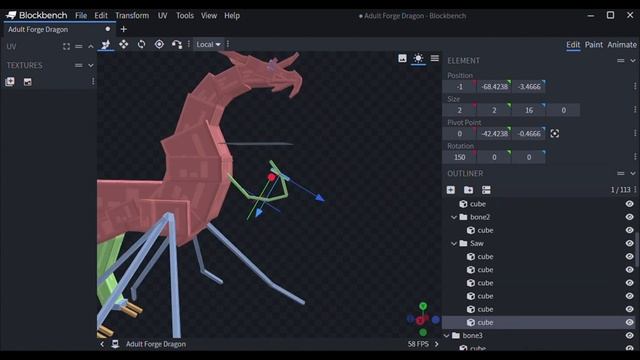Select the Adult Forge Dragon project tab
The height and width of the screenshot is (360, 640).
59,29
